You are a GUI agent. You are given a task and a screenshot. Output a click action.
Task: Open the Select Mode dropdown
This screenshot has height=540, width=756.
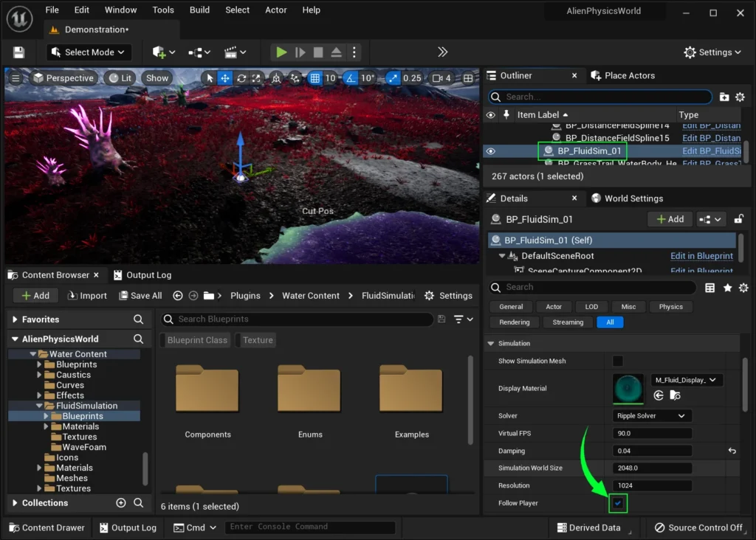[x=89, y=52]
